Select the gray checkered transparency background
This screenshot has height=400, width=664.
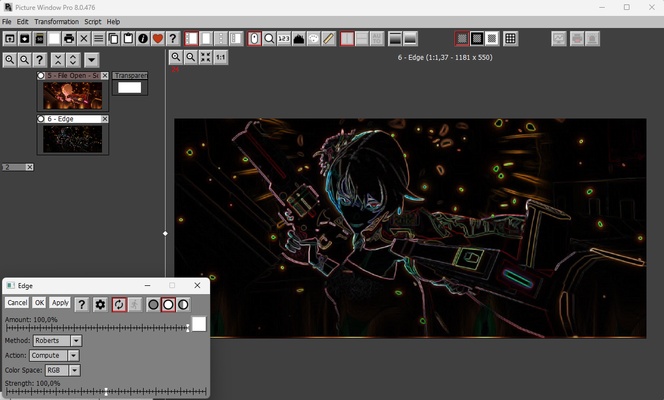462,39
